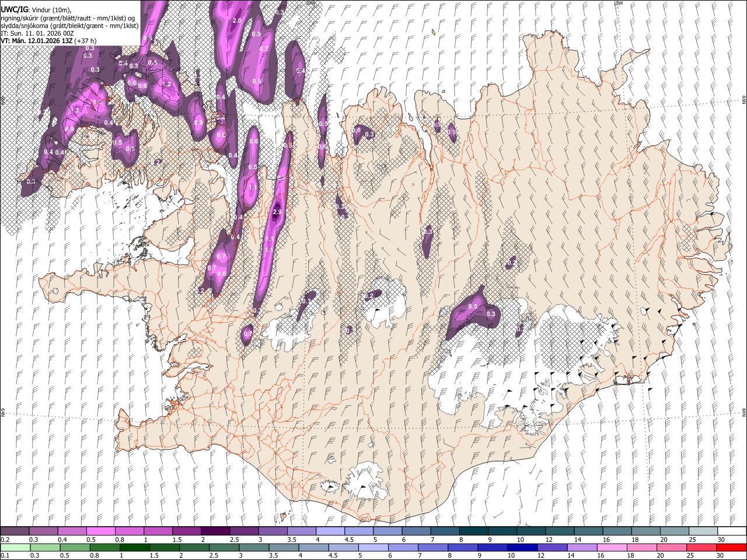Click the 'slydda/snjókoma' legend description line

click(x=69, y=26)
